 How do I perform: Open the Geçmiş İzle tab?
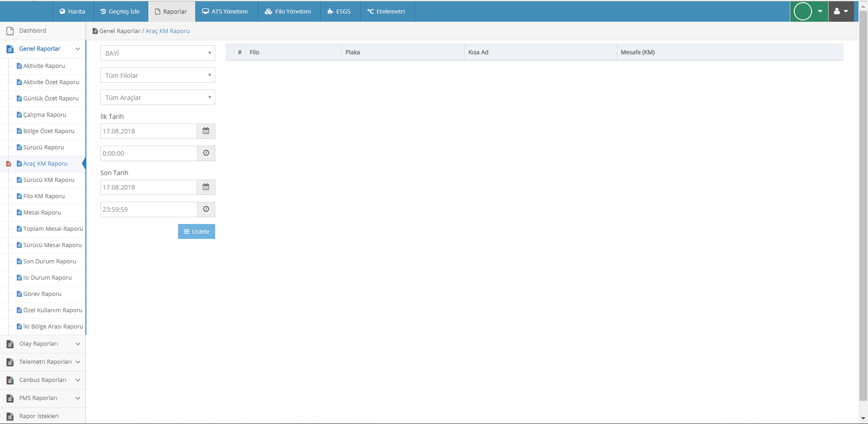click(120, 11)
